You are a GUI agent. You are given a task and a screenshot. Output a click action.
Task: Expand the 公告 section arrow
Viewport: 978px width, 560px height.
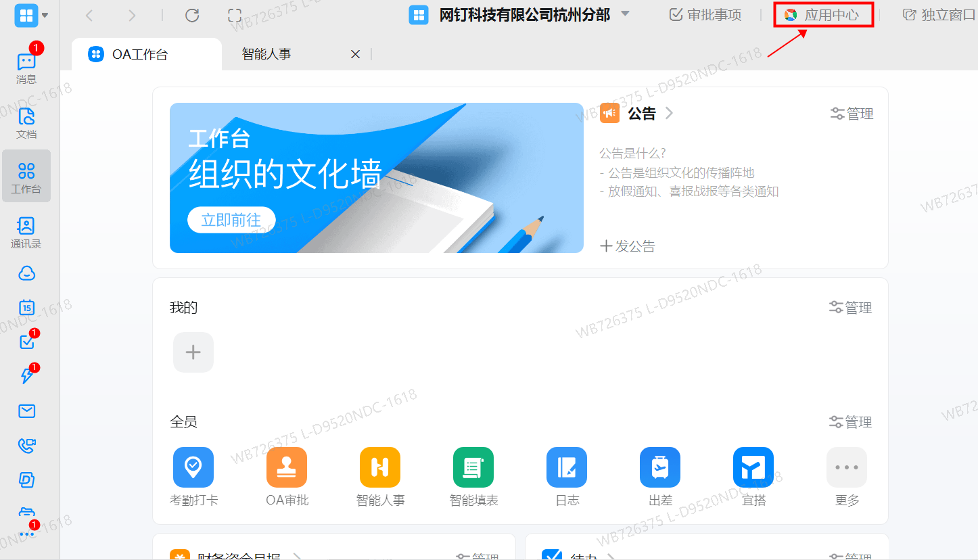point(668,113)
